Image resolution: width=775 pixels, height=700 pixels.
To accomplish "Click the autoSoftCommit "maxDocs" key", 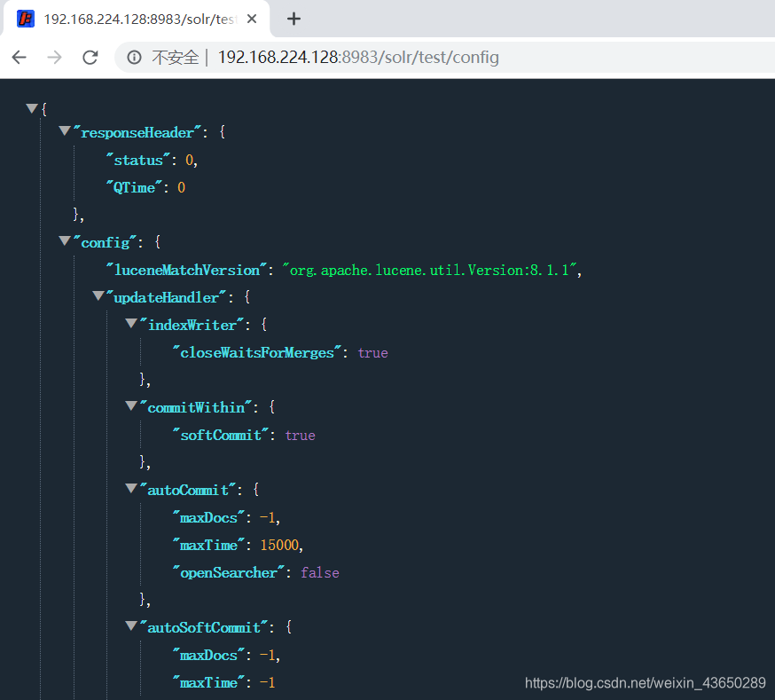I will click(x=208, y=655).
